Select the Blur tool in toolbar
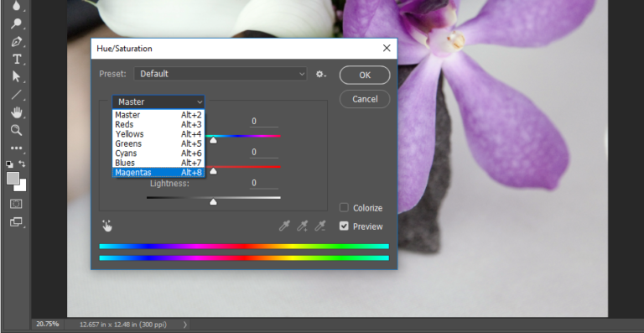The image size is (644, 333). point(16,6)
